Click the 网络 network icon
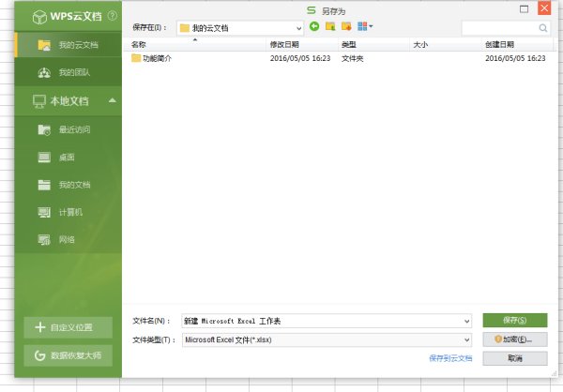 click(x=44, y=240)
